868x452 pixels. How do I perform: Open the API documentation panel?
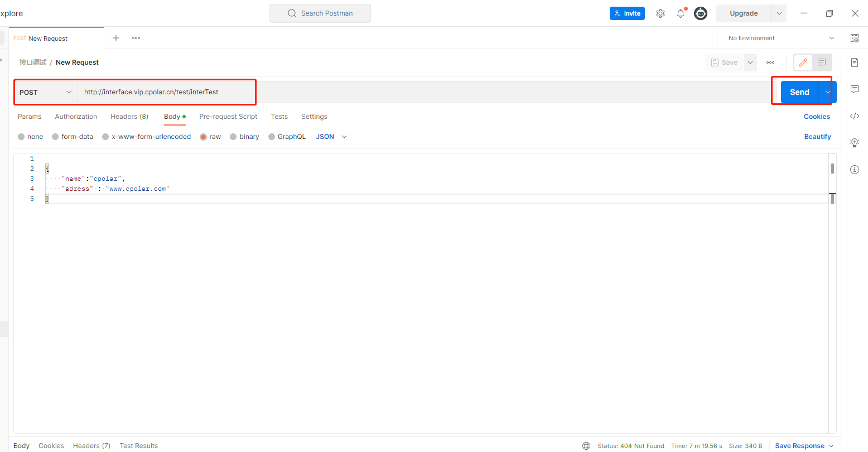(x=854, y=62)
